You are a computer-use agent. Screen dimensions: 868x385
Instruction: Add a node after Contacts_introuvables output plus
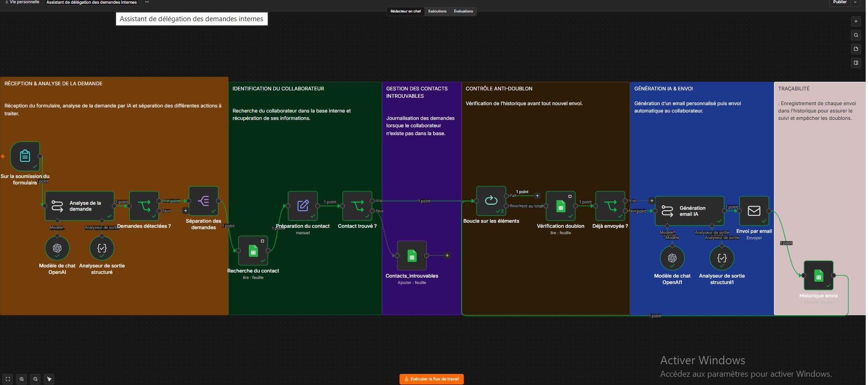click(447, 255)
